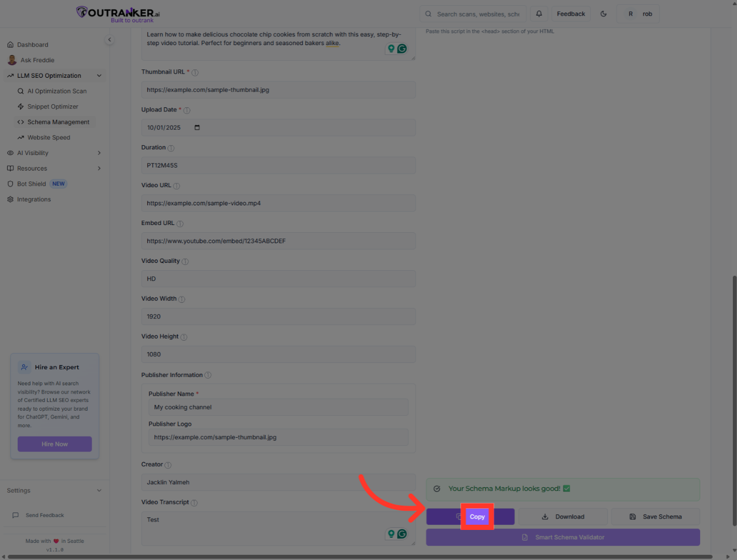Click Save Schema button
This screenshot has width=737, height=560.
tap(656, 517)
